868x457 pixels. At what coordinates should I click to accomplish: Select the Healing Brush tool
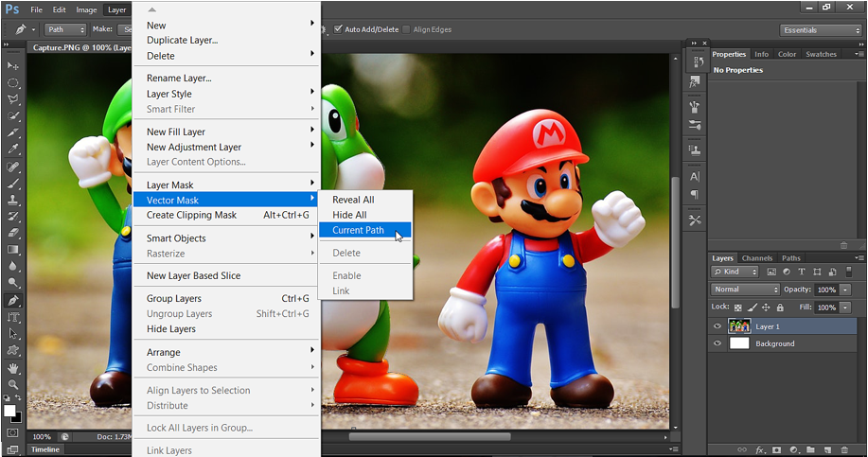(12, 167)
